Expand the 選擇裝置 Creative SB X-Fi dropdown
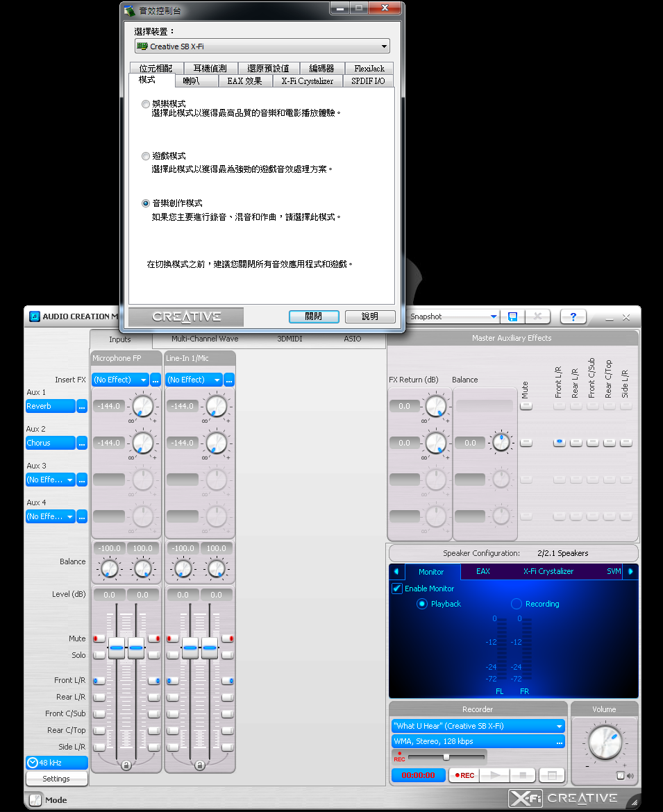Screen dimensions: 663x812 [262, 46]
